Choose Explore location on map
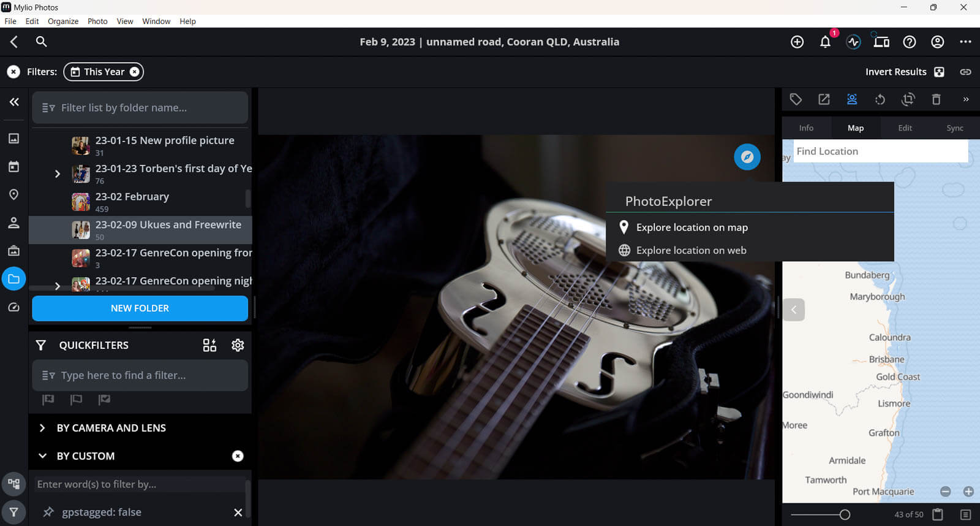The width and height of the screenshot is (980, 526). tap(692, 227)
